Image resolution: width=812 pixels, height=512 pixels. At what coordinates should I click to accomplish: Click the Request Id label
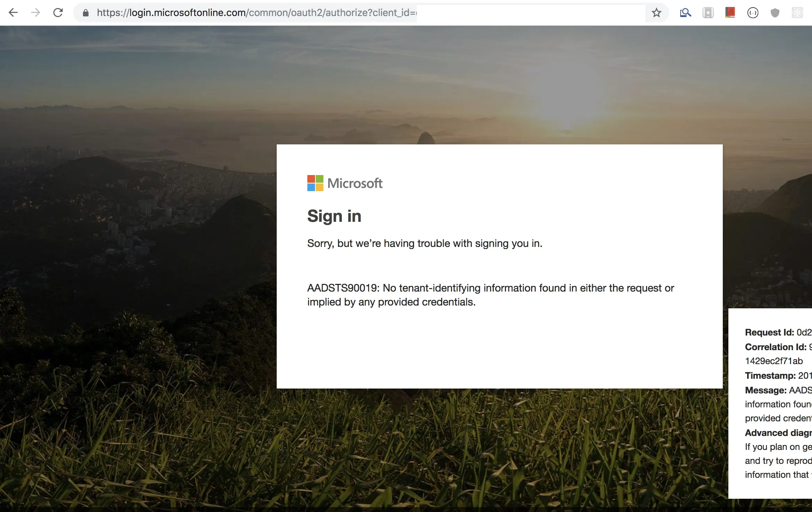pyautogui.click(x=769, y=332)
